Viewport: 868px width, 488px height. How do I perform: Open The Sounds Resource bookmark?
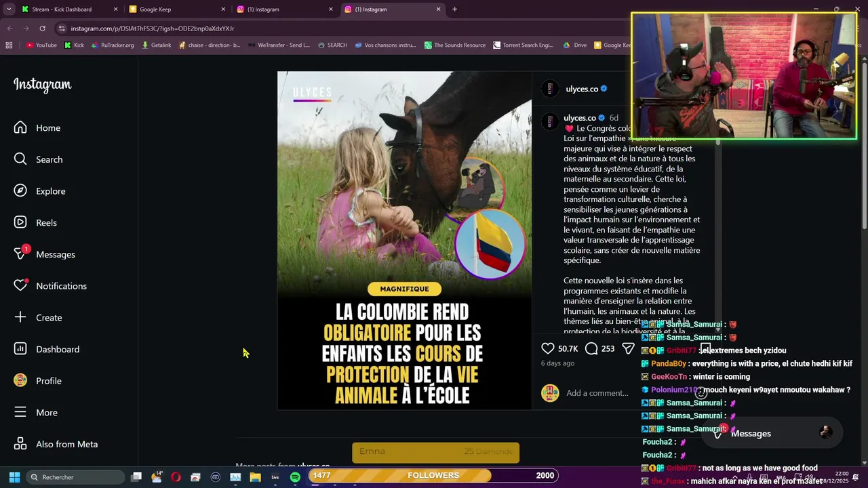tap(455, 45)
